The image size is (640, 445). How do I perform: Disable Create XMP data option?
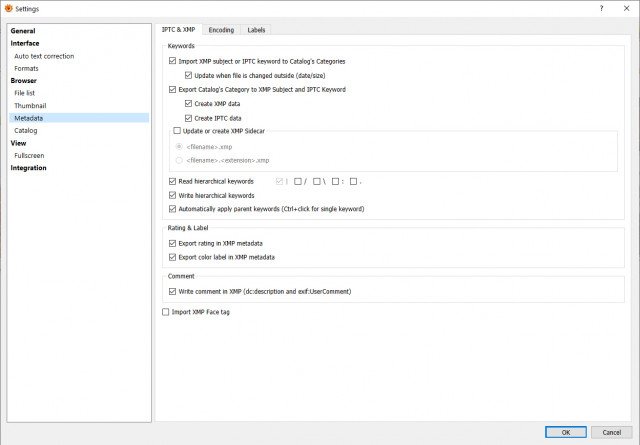pos(188,104)
